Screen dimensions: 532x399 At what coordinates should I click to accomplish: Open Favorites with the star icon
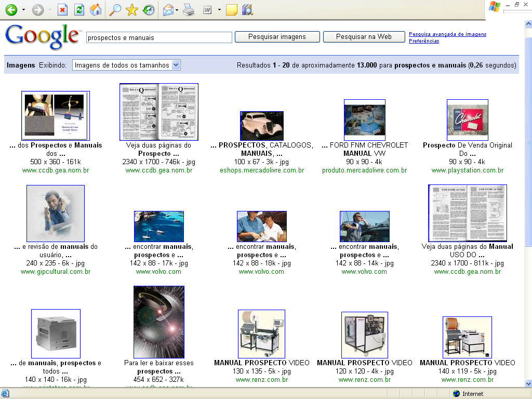tap(132, 9)
